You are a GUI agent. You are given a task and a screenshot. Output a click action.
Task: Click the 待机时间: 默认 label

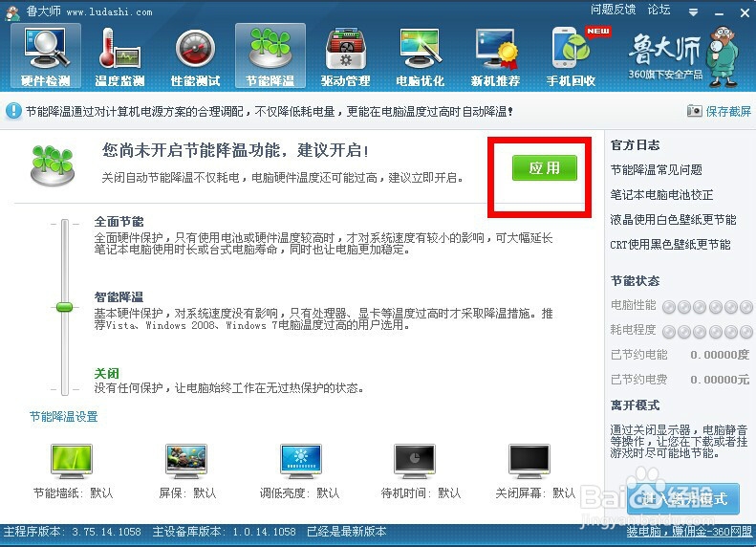point(421,493)
